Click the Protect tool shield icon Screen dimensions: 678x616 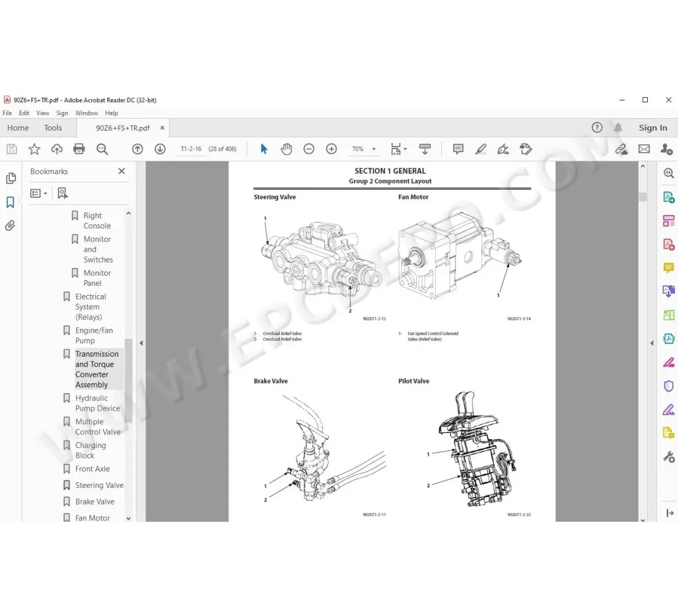pos(669,386)
